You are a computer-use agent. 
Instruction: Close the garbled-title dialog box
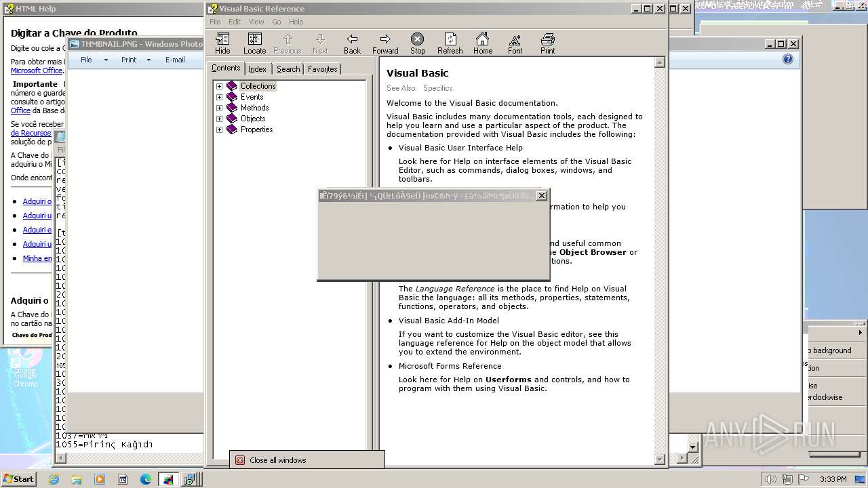[541, 196]
